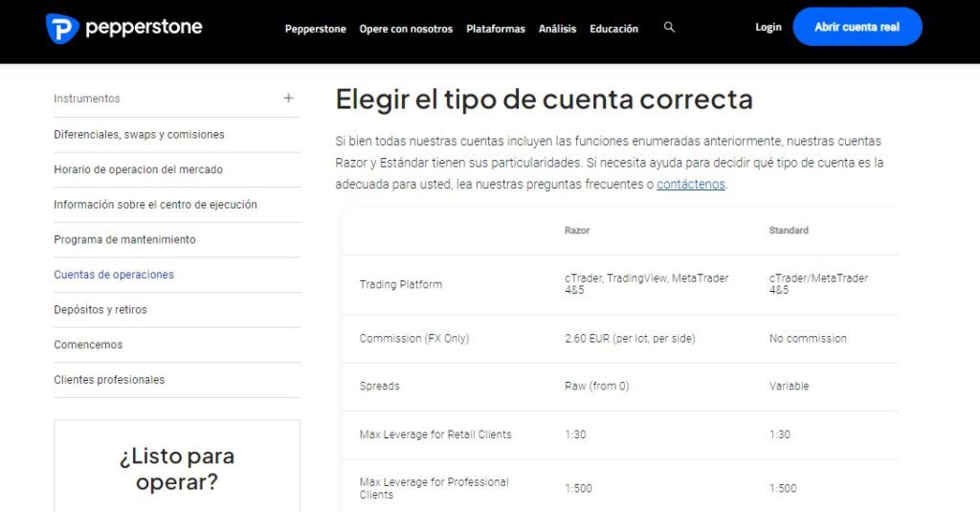Open Depósitos y retiros
Screen dimensions: 980x512
point(100,309)
